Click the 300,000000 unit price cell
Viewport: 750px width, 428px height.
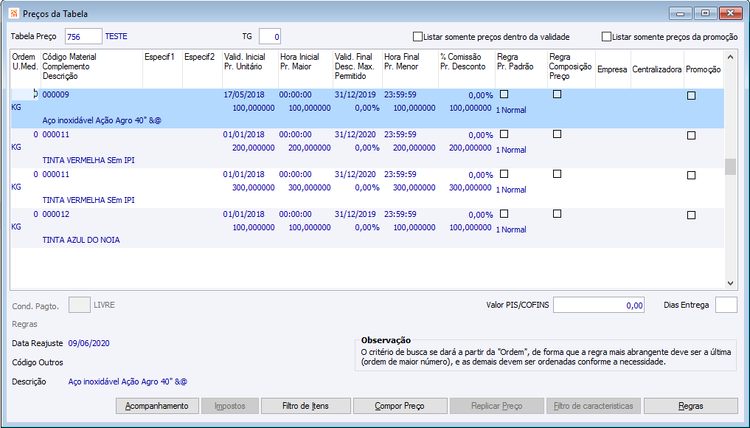click(254, 188)
